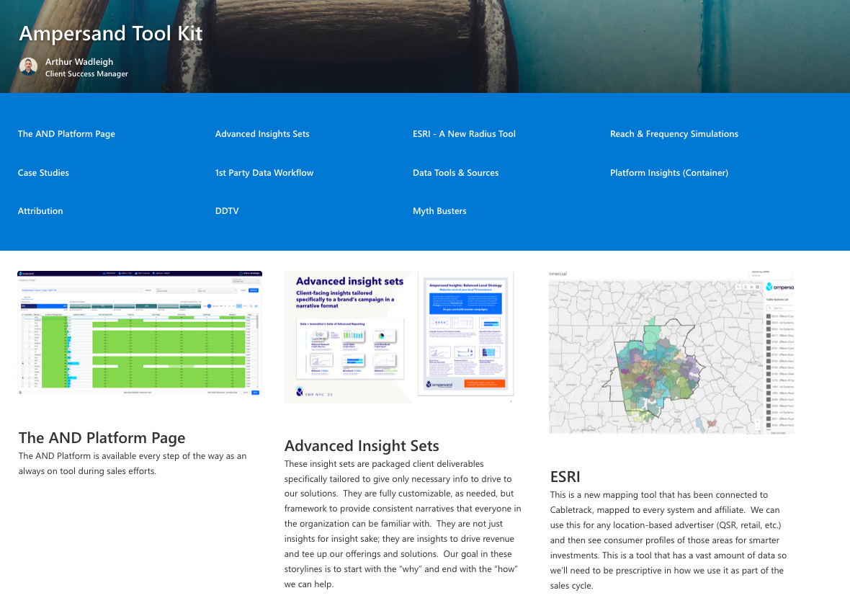Click the author name Arthur Wadleigh

click(x=79, y=62)
